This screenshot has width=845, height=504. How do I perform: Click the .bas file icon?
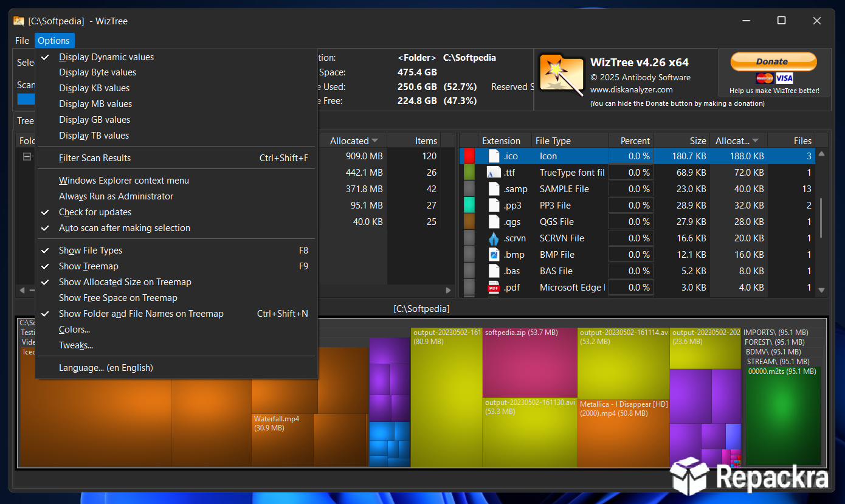point(494,271)
